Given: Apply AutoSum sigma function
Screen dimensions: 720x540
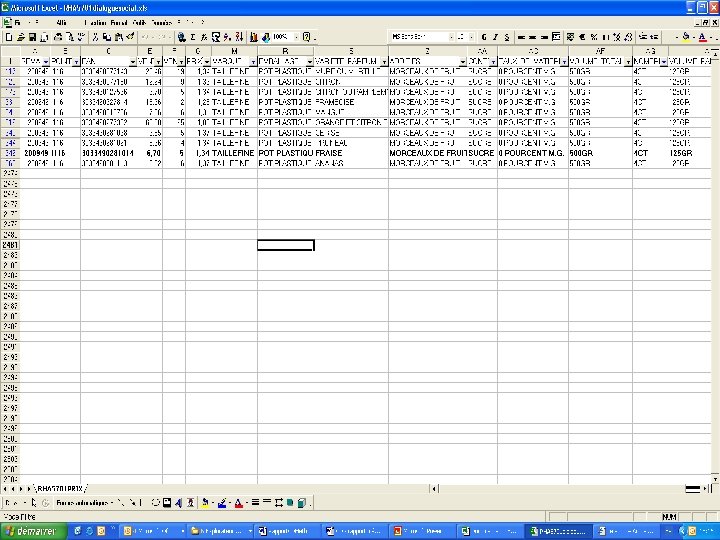Looking at the screenshot, I should 193,37.
